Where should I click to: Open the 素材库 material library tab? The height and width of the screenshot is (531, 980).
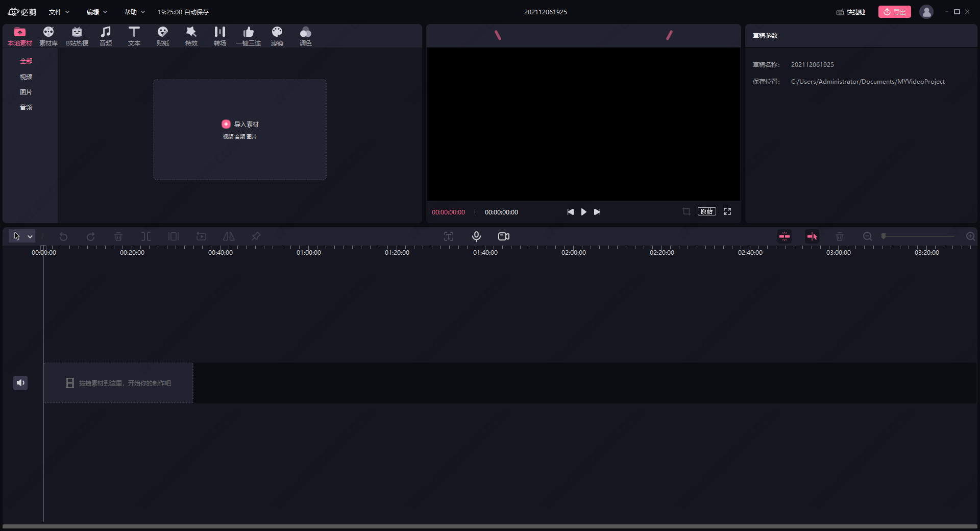pyautogui.click(x=48, y=36)
